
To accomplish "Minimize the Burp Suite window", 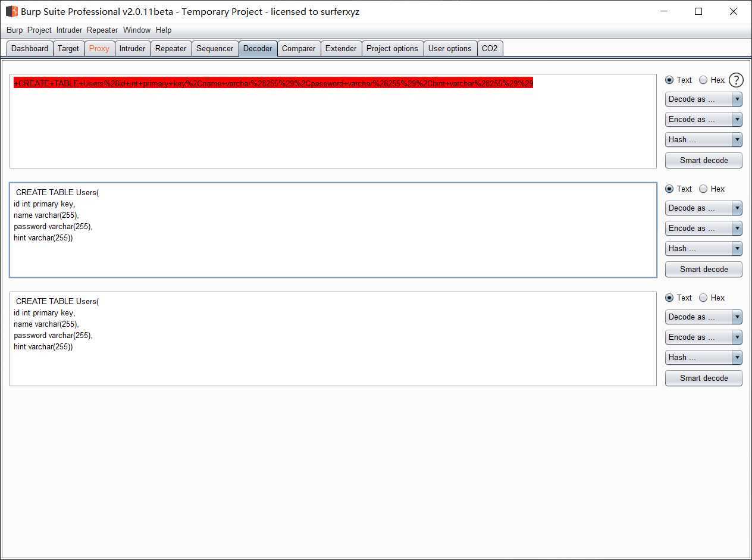I will click(x=664, y=11).
